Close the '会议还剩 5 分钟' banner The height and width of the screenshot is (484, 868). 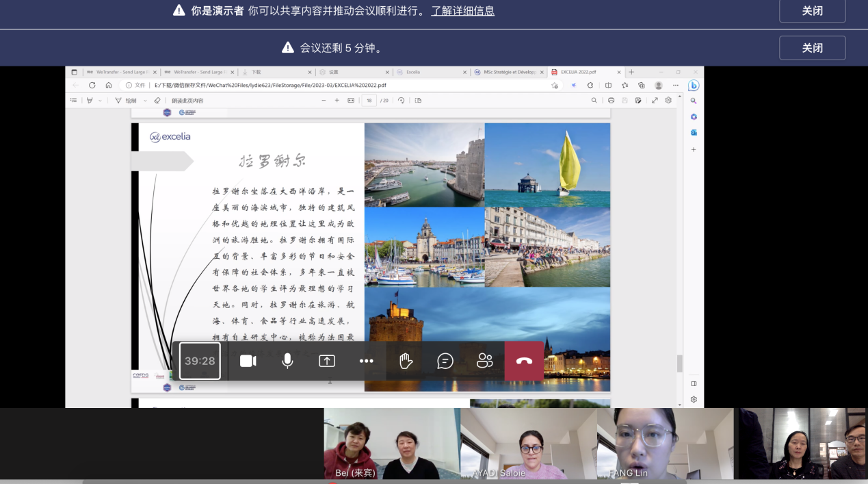tap(812, 48)
